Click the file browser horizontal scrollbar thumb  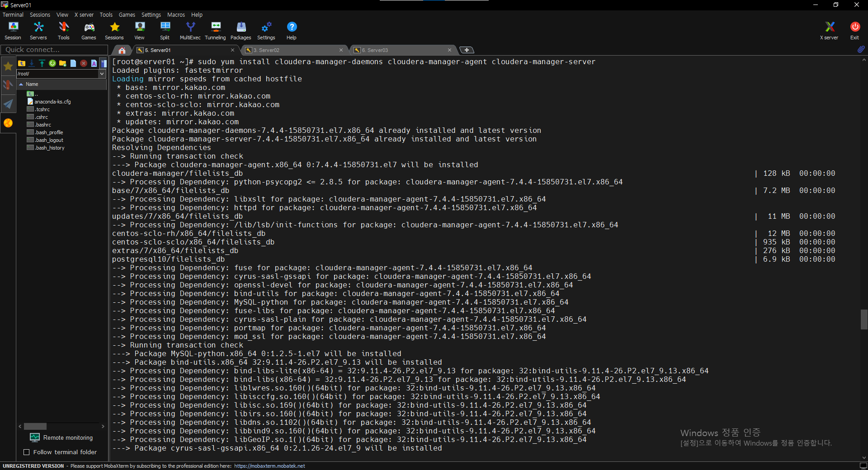tap(35, 426)
